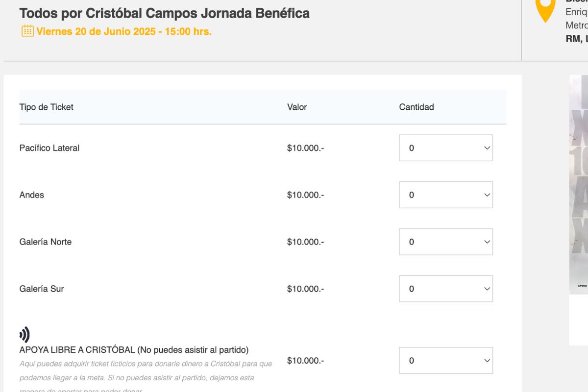The width and height of the screenshot is (588, 392).
Task: Click the calendar icon beside the event date
Action: pos(27,31)
